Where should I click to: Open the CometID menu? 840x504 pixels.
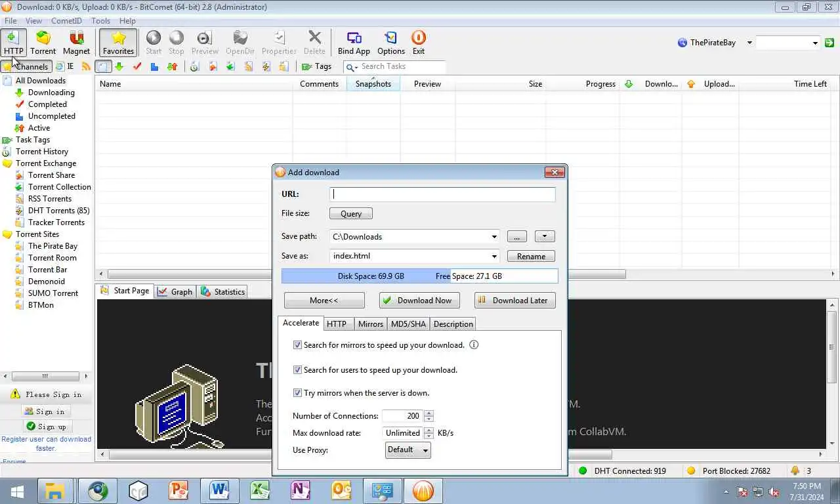tap(66, 21)
